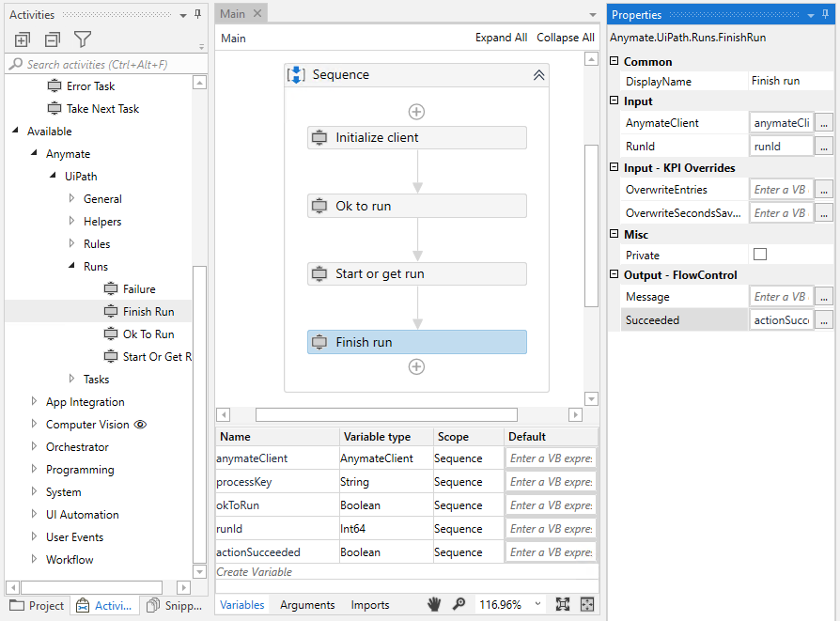Select the Initialize client activity
The width and height of the screenshot is (840, 621).
point(417,138)
